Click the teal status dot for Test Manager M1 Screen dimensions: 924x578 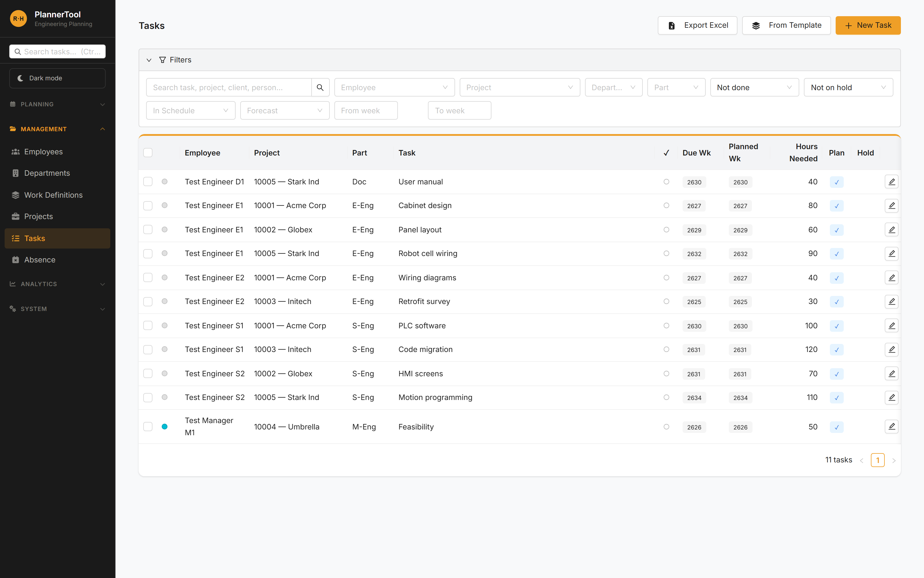click(165, 427)
